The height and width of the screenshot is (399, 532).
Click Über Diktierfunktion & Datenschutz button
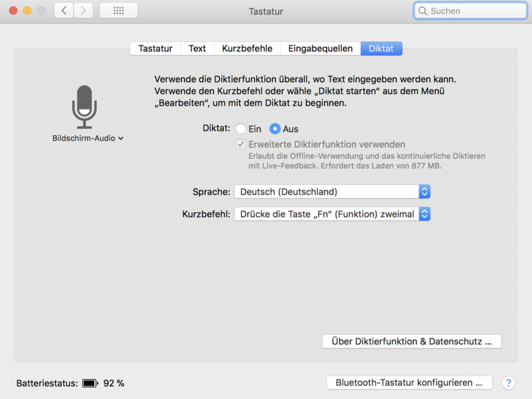[x=412, y=342]
